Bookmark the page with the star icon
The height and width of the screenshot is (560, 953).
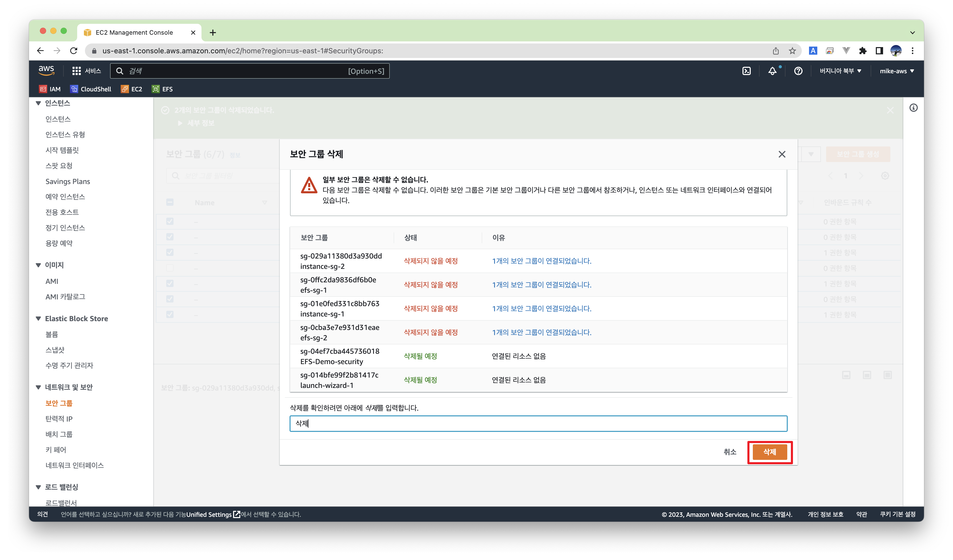792,51
